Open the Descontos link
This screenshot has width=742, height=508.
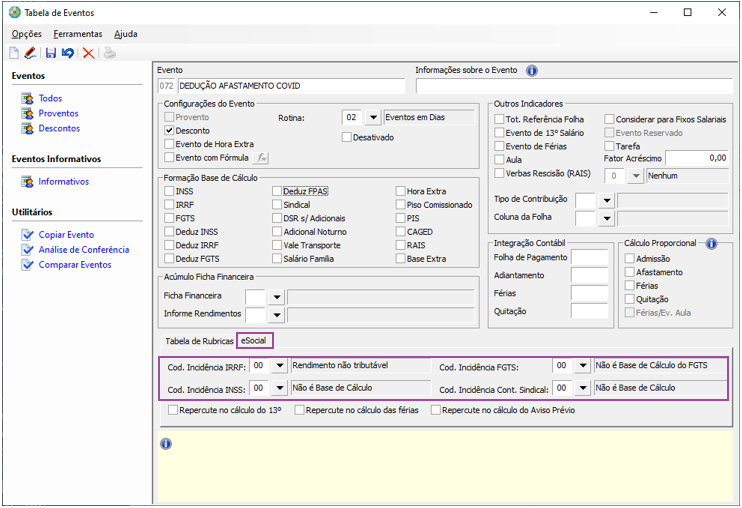pyautogui.click(x=59, y=129)
